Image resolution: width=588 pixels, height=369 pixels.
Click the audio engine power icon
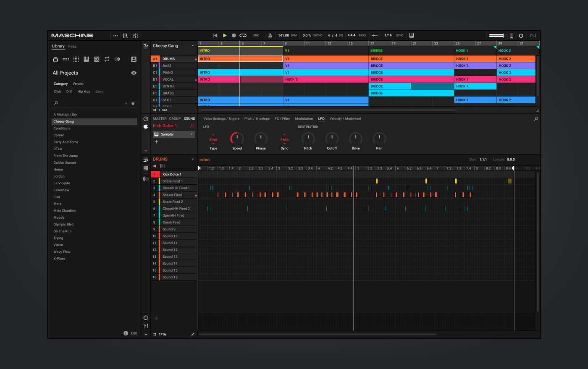pos(521,36)
